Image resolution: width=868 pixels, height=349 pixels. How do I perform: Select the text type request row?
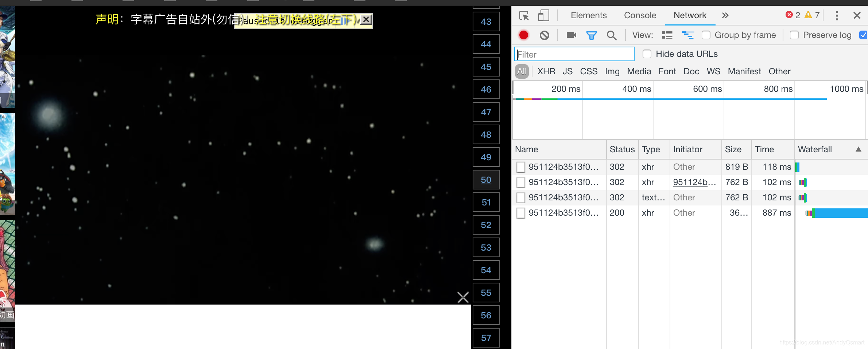pyautogui.click(x=690, y=197)
